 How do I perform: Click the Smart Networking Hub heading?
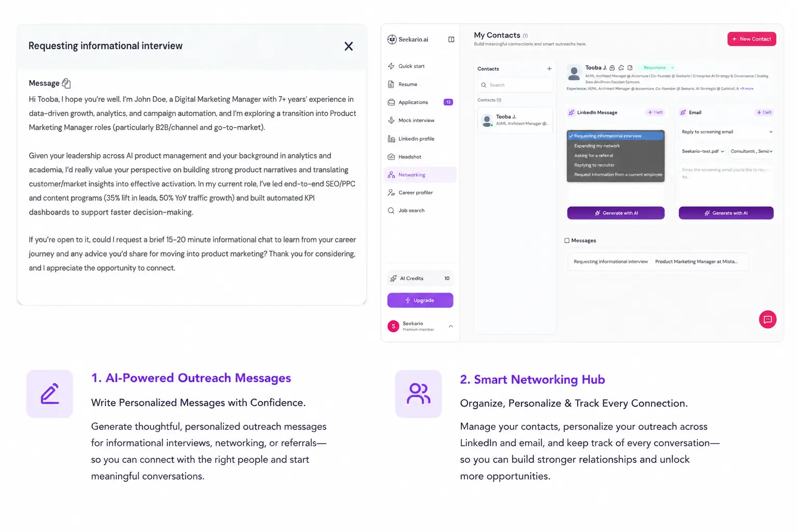(x=533, y=380)
